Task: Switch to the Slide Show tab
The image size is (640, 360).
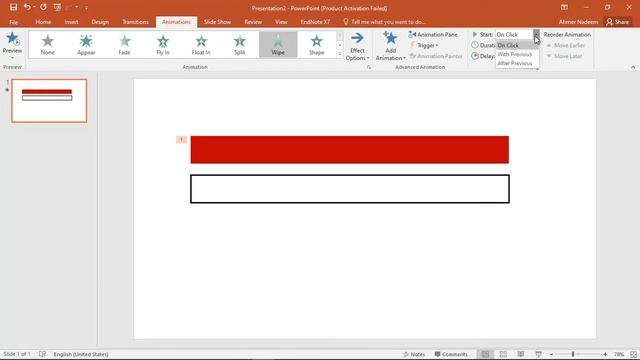Action: [218, 22]
